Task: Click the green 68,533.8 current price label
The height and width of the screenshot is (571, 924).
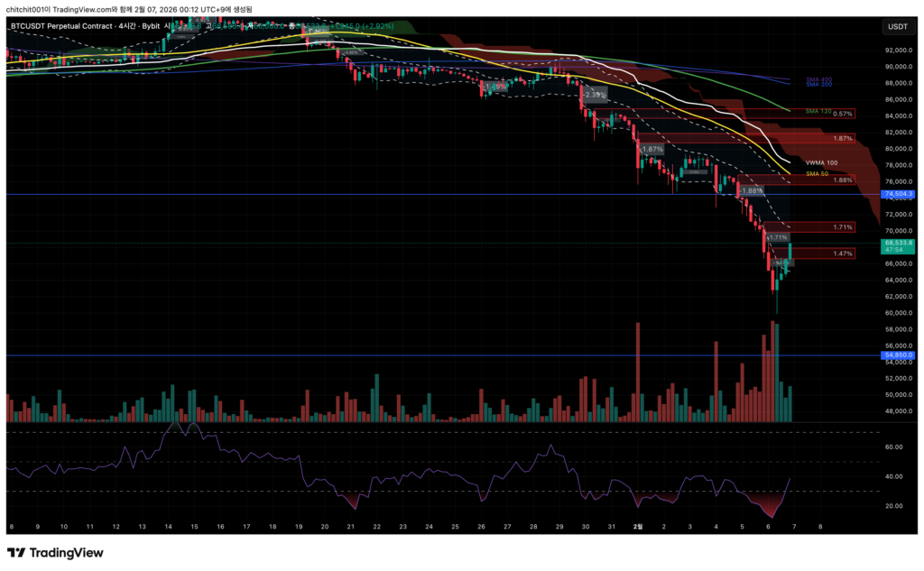Action: click(899, 244)
